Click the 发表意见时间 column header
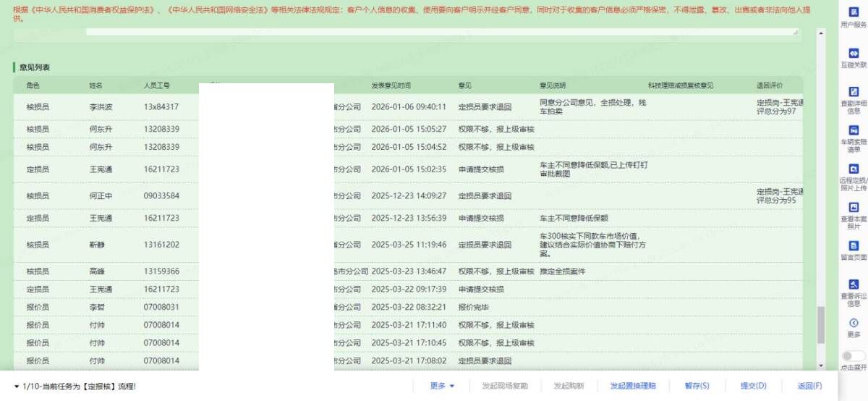The image size is (868, 401). 391,85
